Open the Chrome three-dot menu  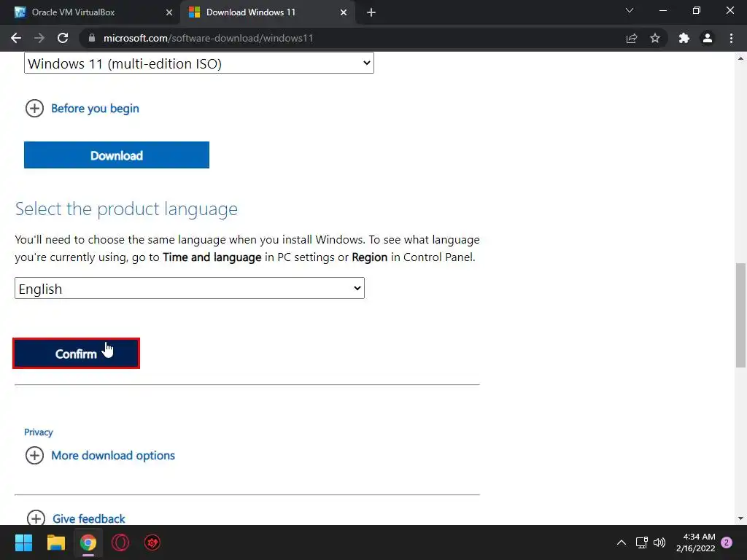(x=731, y=38)
